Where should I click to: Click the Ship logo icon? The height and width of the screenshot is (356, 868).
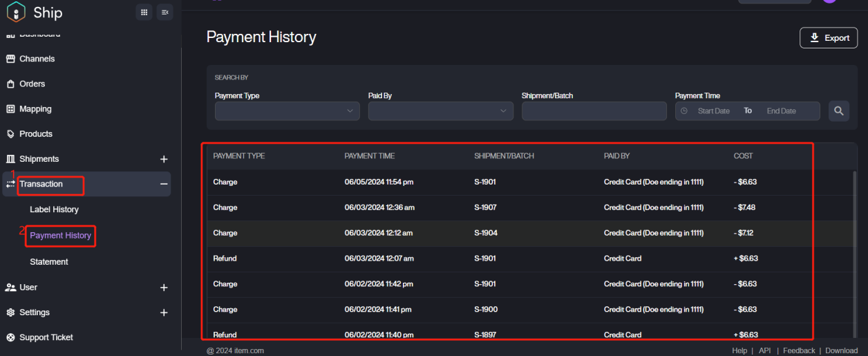coord(16,12)
